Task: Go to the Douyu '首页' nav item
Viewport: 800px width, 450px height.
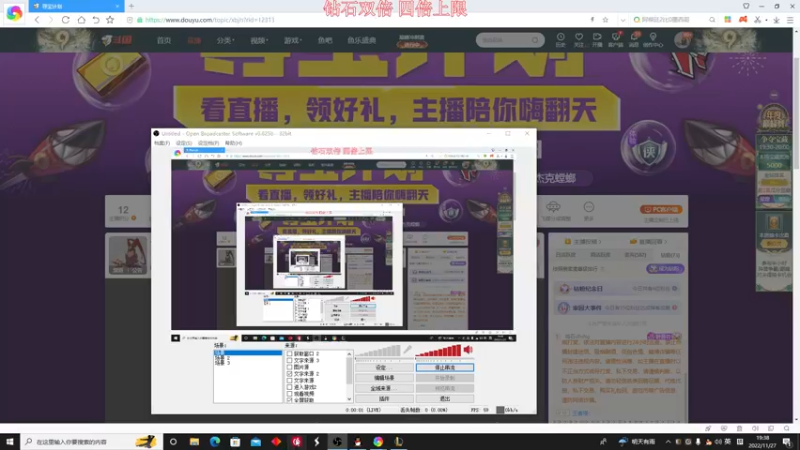Action: click(x=164, y=40)
